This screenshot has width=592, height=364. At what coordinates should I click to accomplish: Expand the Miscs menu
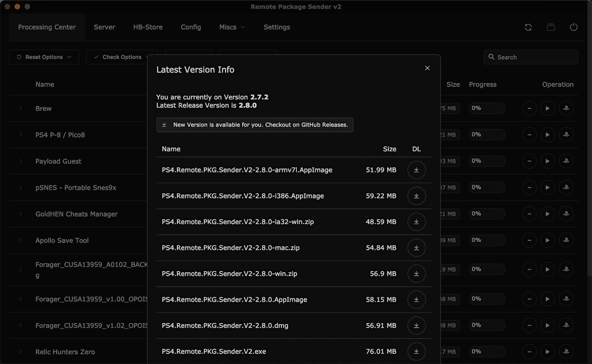[232, 27]
